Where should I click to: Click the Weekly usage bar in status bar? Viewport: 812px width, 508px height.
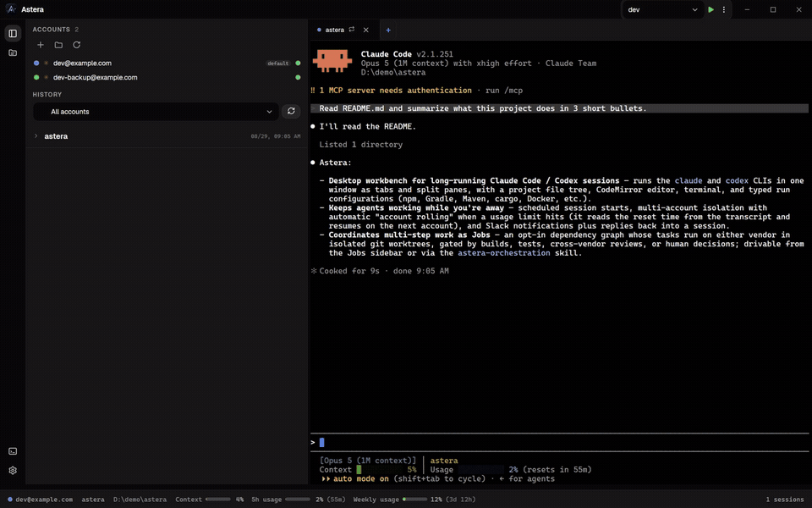pyautogui.click(x=414, y=500)
